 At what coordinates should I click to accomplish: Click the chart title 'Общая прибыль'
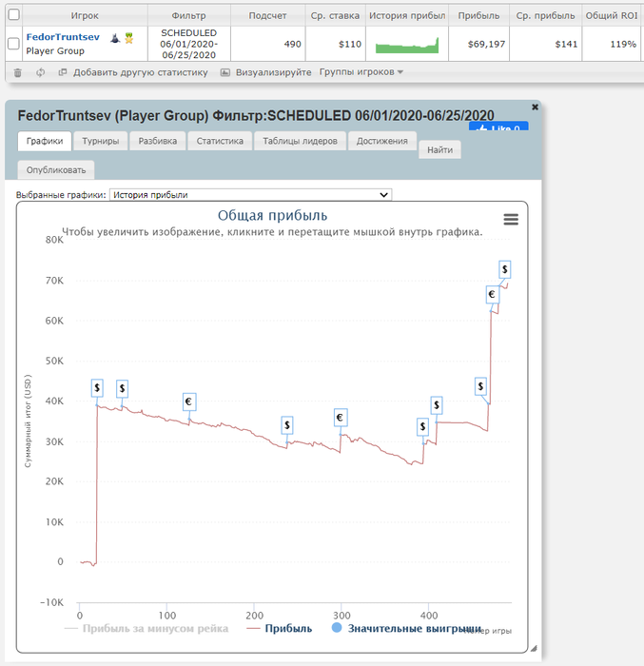[x=272, y=215]
